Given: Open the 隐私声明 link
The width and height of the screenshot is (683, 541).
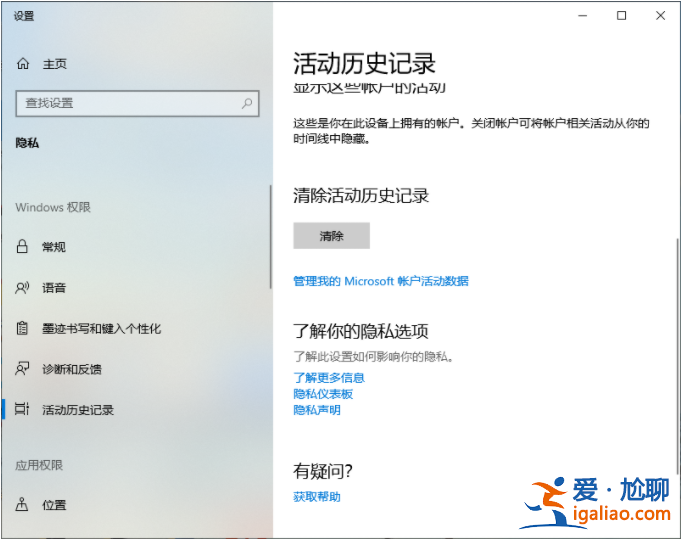Looking at the screenshot, I should pyautogui.click(x=317, y=410).
